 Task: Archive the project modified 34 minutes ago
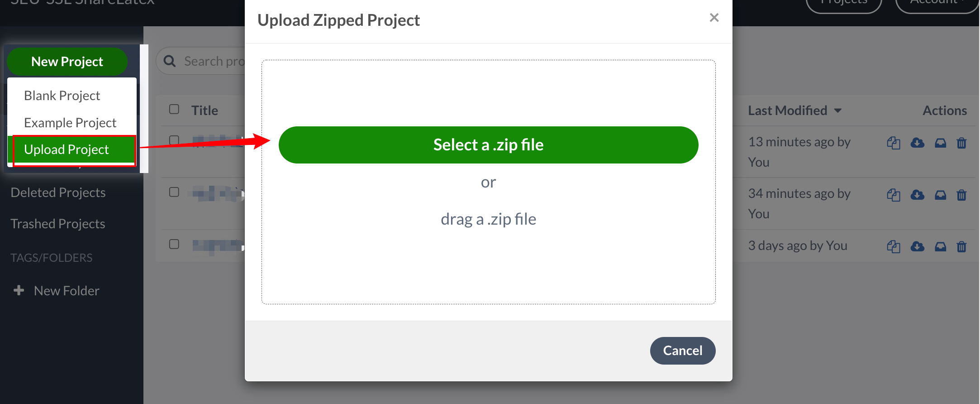point(940,195)
